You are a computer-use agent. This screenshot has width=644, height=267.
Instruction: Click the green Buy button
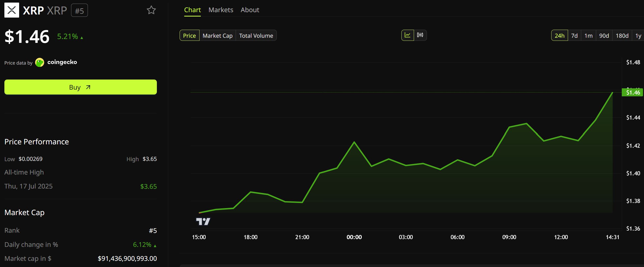coord(81,87)
